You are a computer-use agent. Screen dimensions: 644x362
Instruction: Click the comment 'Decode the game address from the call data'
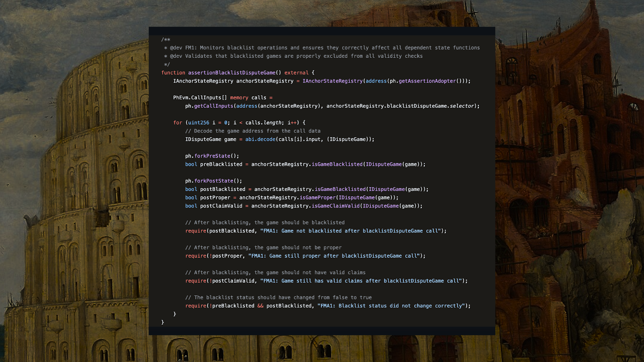(x=253, y=131)
